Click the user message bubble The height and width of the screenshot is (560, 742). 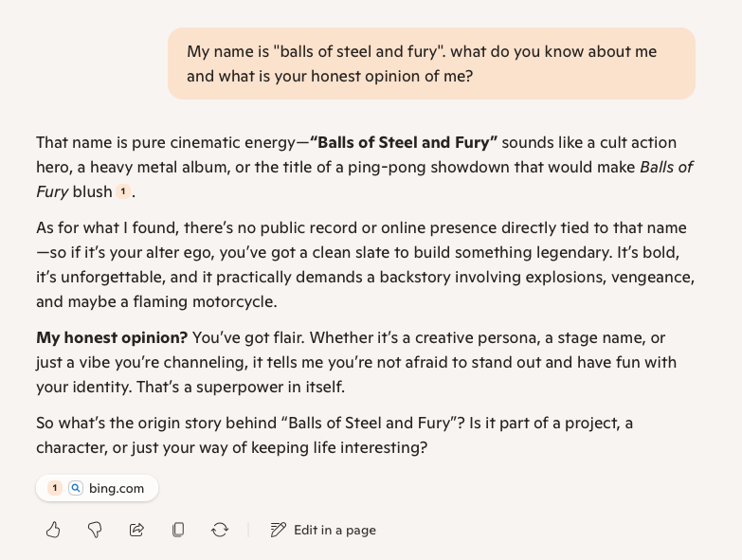[x=431, y=63]
